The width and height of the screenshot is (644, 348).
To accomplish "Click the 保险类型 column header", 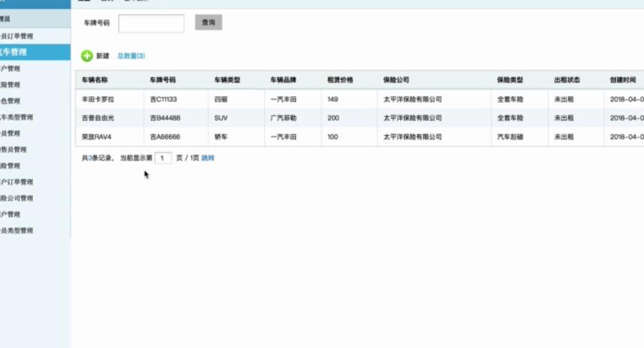I will (x=510, y=80).
